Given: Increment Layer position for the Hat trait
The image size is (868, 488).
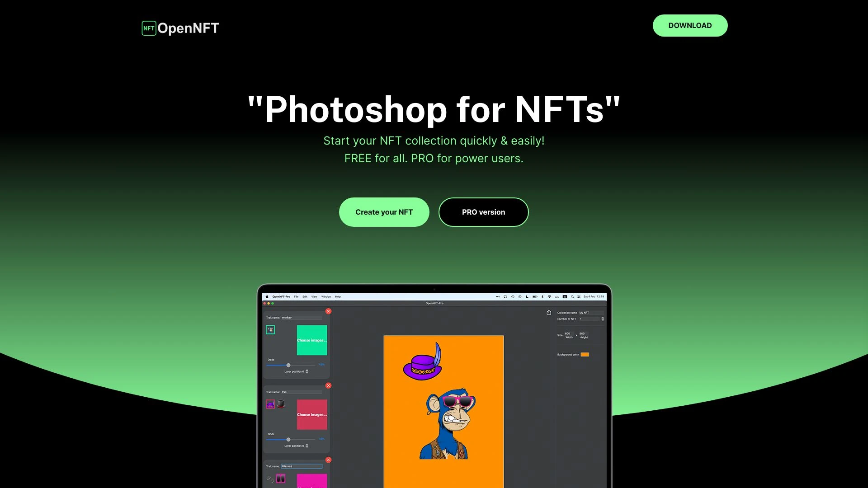Looking at the screenshot, I should (x=307, y=446).
